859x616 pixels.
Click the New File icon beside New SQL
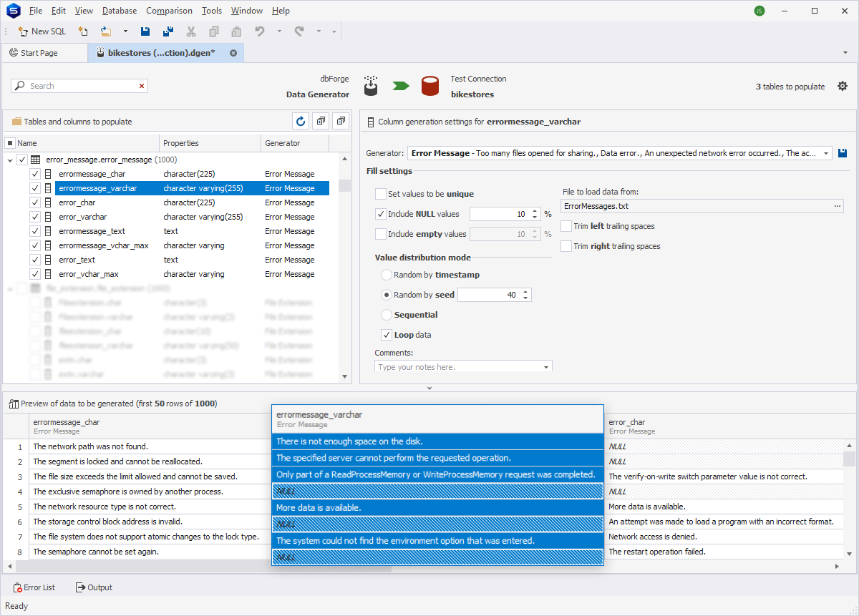click(83, 31)
